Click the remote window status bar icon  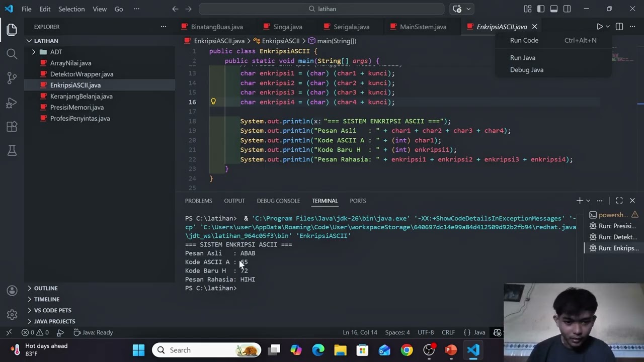9,332
